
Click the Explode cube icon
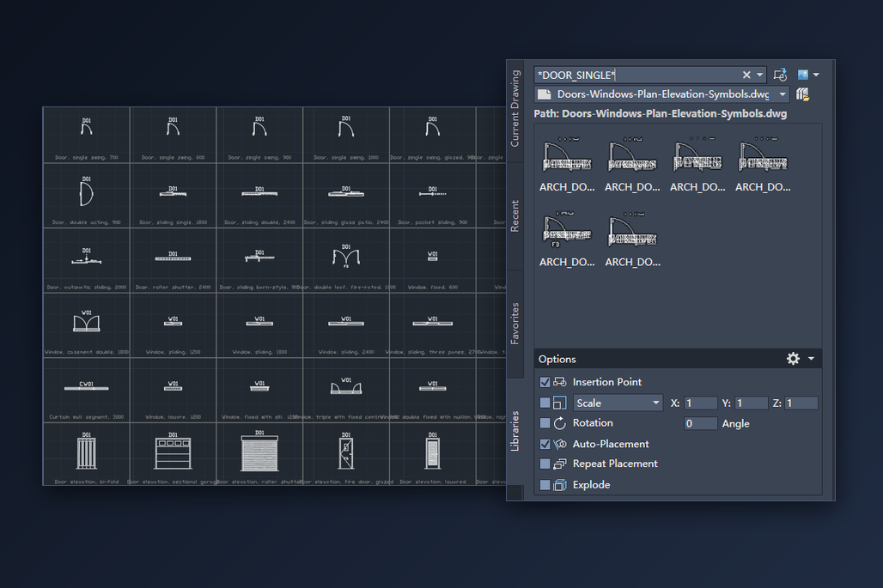coord(559,484)
